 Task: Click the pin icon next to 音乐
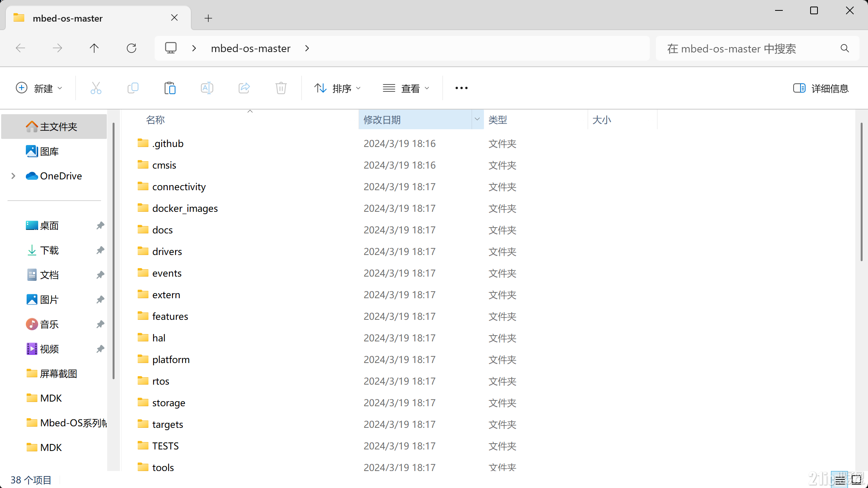click(100, 324)
